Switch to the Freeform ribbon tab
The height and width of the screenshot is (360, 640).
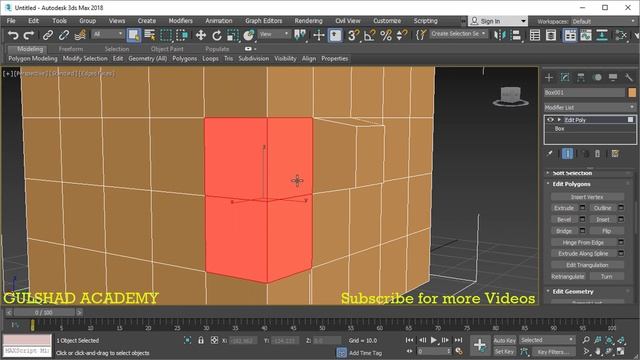[x=71, y=49]
